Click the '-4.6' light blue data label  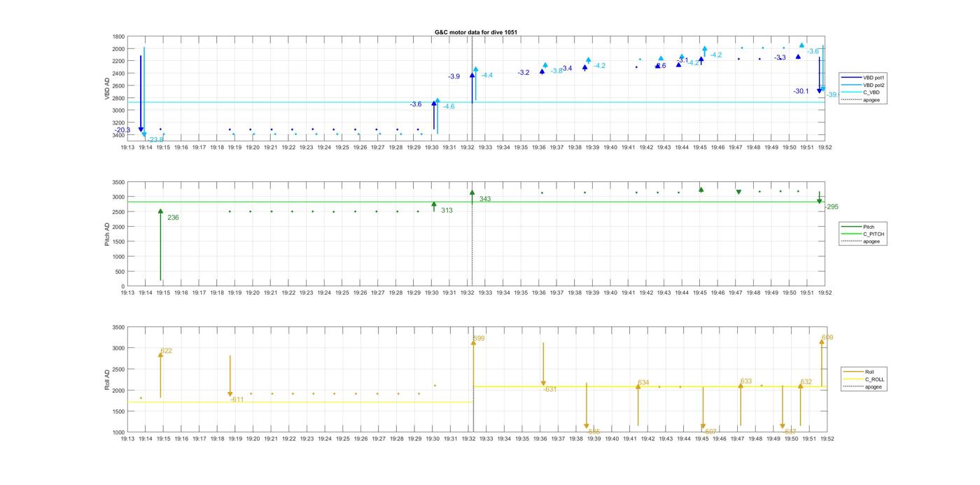pyautogui.click(x=448, y=107)
